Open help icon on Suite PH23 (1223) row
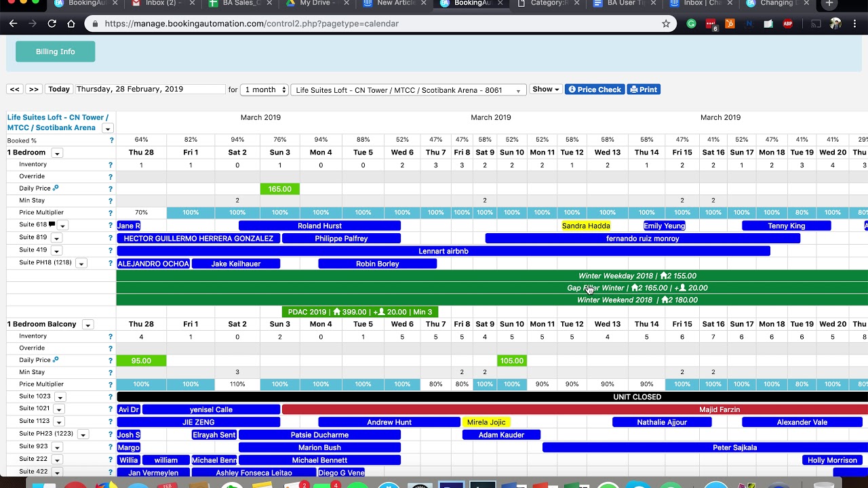Image resolution: width=868 pixels, height=488 pixels. [112, 434]
